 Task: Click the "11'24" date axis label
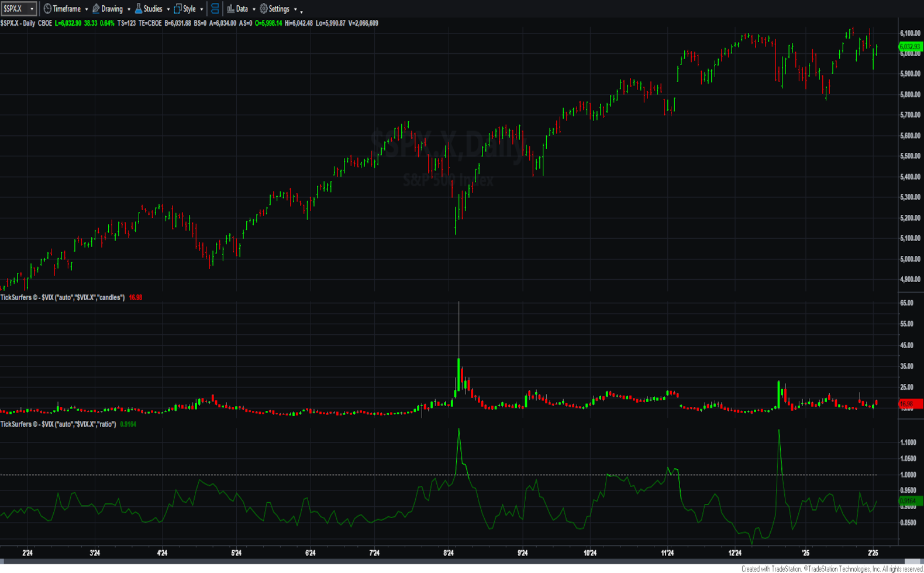667,553
